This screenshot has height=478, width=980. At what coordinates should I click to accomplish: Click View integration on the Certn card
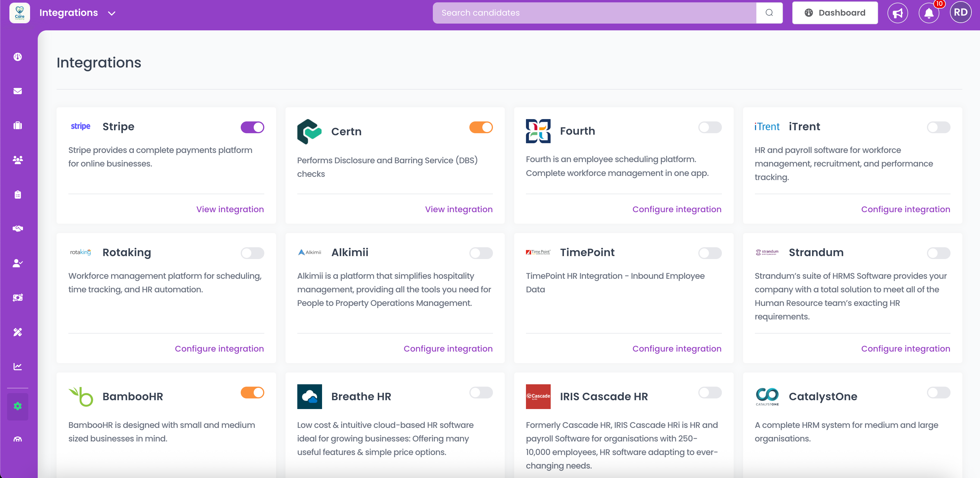[459, 209]
